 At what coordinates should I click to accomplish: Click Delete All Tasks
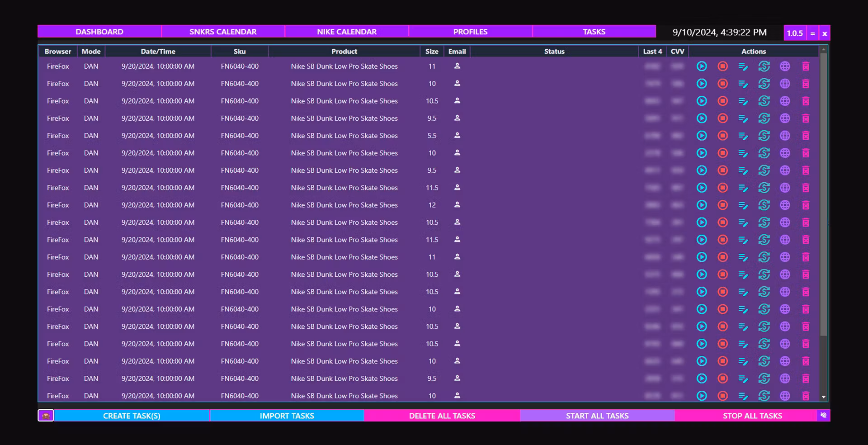coord(442,416)
